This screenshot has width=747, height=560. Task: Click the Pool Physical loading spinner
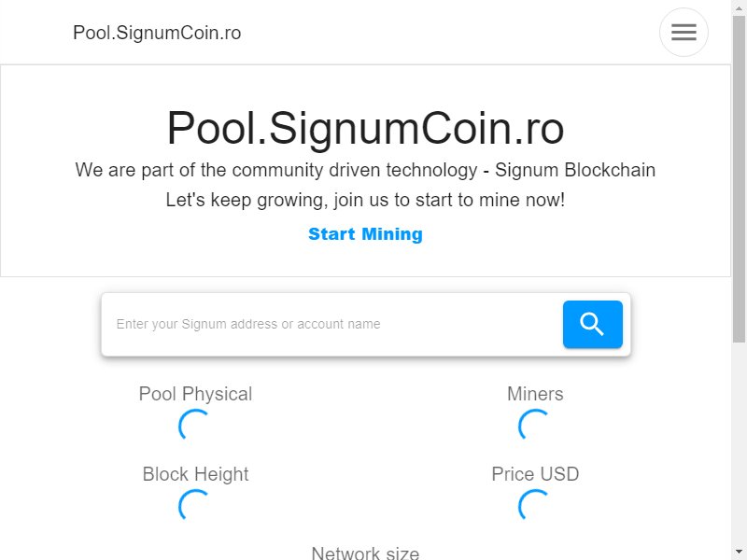pyautogui.click(x=195, y=426)
